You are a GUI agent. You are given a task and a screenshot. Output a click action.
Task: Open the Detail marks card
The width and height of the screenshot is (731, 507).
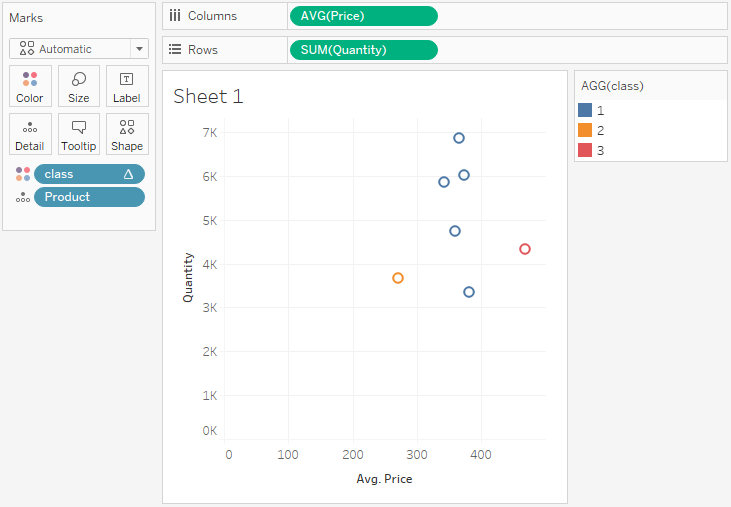[x=30, y=134]
